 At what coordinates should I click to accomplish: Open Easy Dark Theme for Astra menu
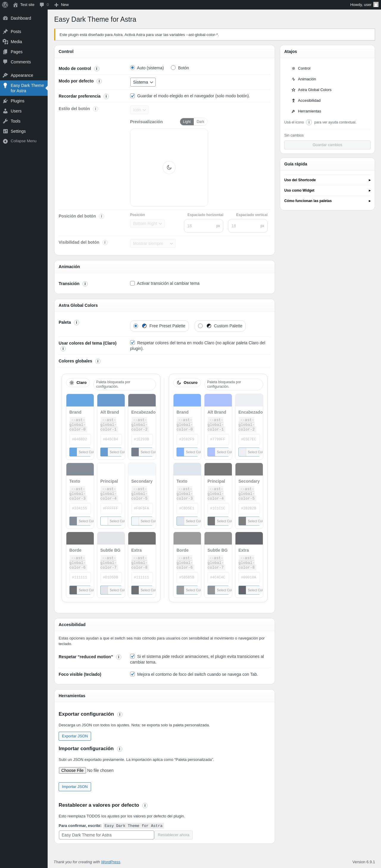point(24,88)
